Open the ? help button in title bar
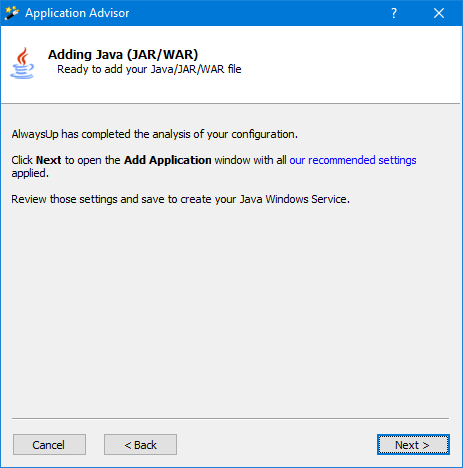Screen dimensions: 463x468 394,13
